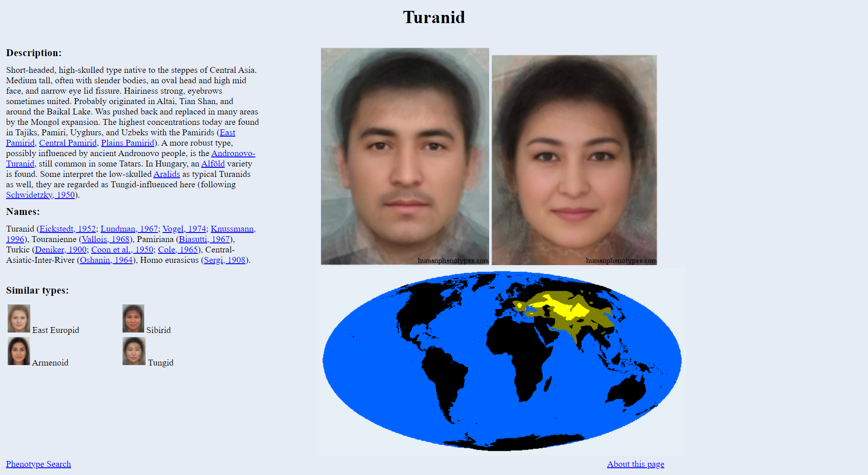Open Vogel, 1974 reference
The width and height of the screenshot is (868, 475).
(x=184, y=229)
